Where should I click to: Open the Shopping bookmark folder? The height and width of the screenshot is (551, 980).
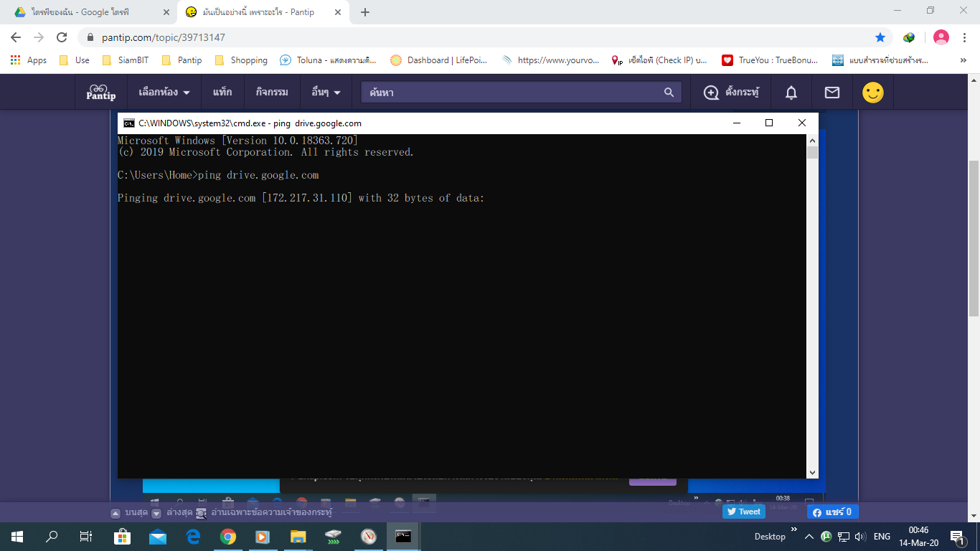pos(241,60)
